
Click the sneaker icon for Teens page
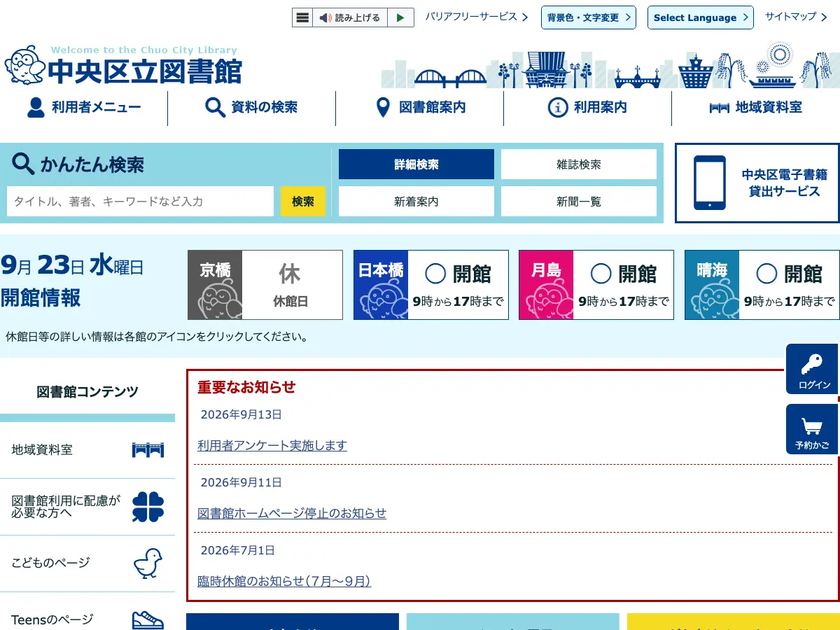(148, 620)
